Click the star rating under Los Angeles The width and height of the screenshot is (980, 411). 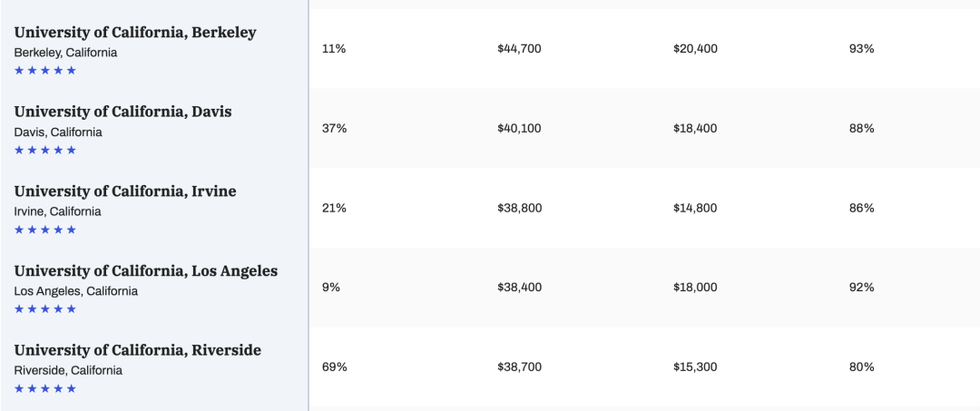45,308
